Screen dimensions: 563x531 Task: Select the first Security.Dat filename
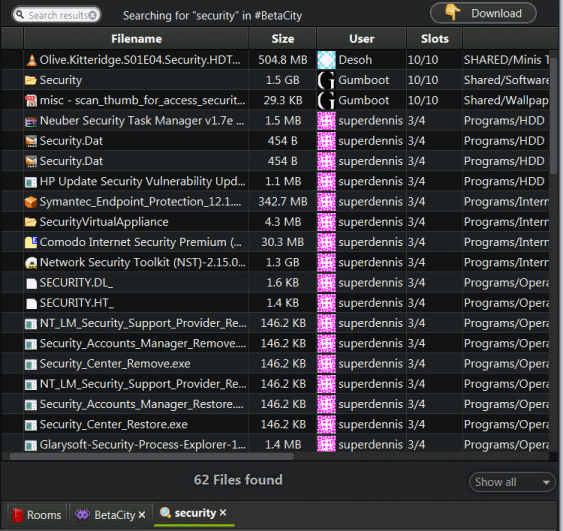[x=71, y=141]
